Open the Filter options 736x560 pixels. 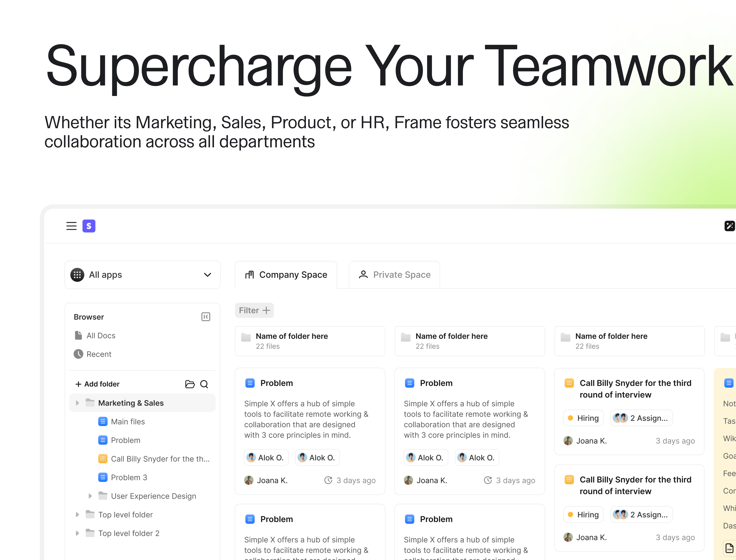point(254,310)
